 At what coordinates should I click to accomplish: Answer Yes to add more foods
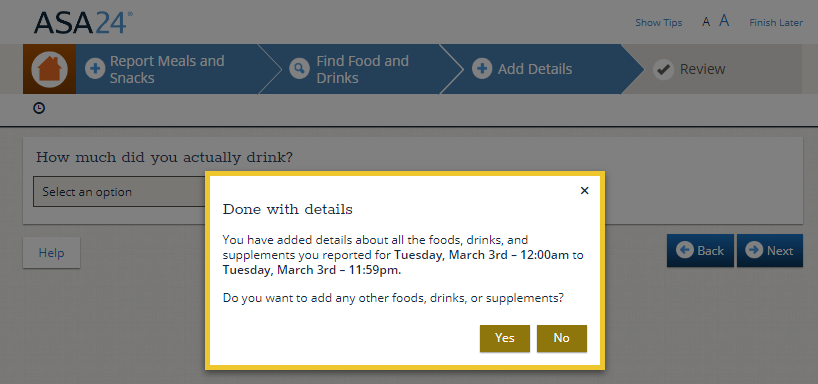point(504,338)
